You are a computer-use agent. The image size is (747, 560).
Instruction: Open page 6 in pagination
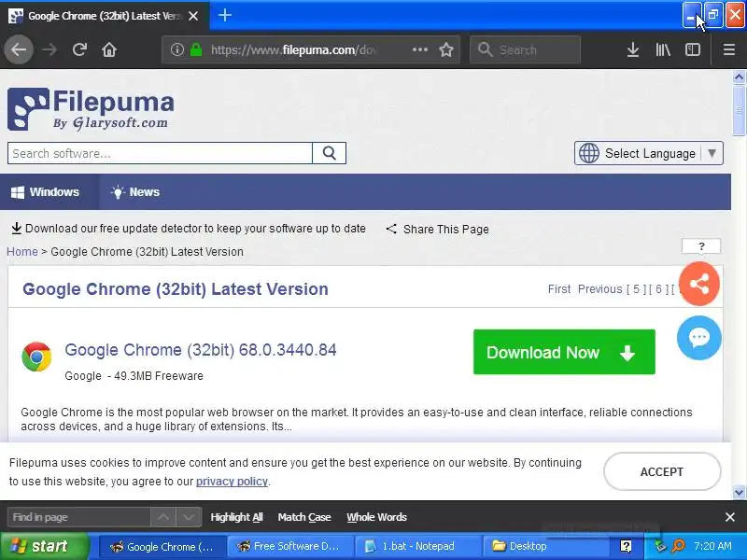[x=659, y=289]
